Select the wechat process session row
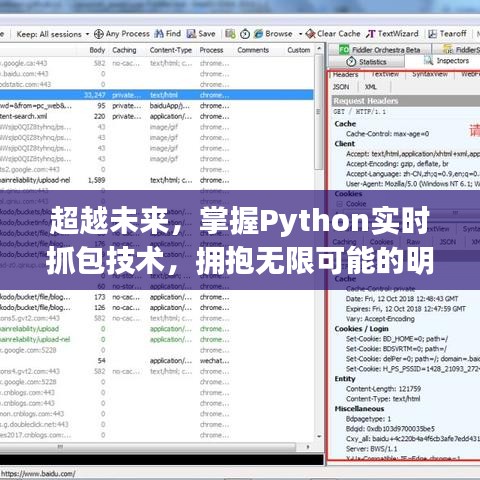This screenshot has height=480, width=480. click(x=157, y=361)
